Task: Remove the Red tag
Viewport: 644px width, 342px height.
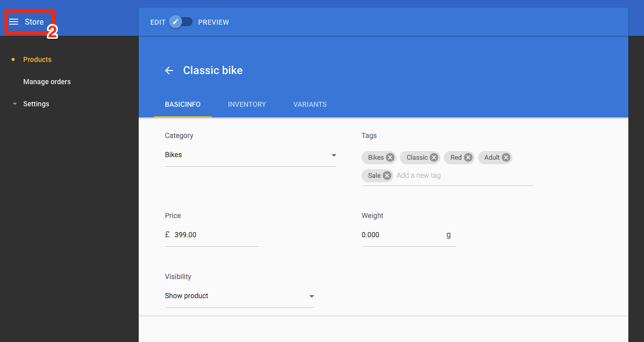Action: [x=468, y=158]
